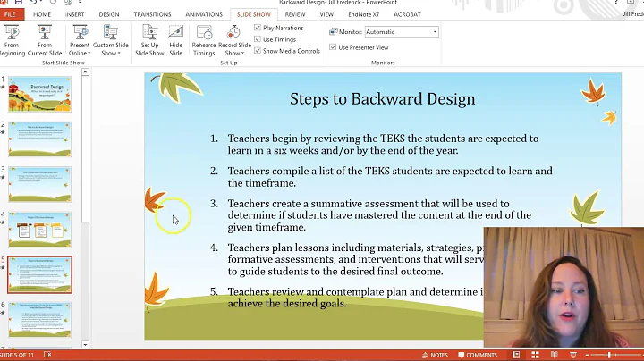Select slide 6 thumbnail
Image resolution: width=644 pixels, height=361 pixels.
(x=40, y=320)
